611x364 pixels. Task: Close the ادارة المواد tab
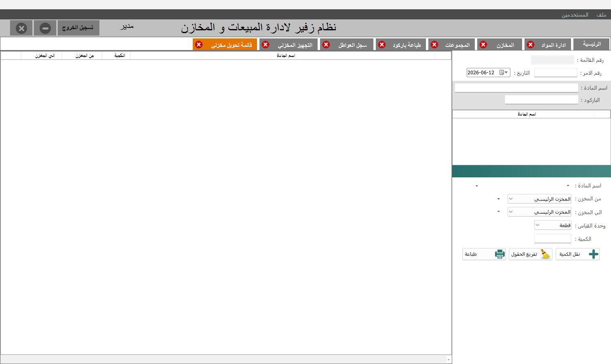[531, 44]
